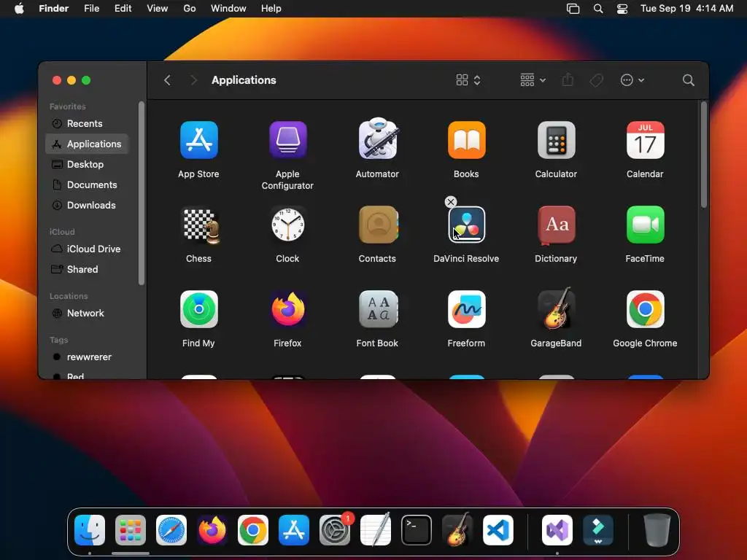Select the DaVinci Resolve app icon

click(x=467, y=225)
